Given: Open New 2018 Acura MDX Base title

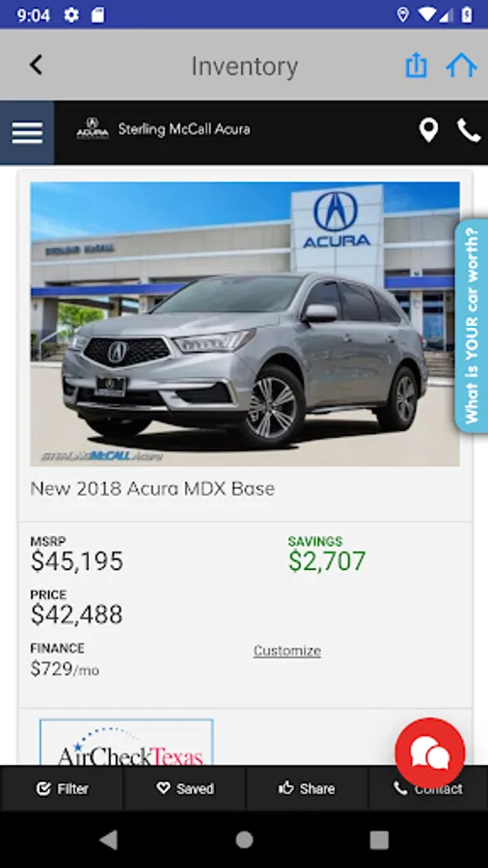Looking at the screenshot, I should (152, 489).
